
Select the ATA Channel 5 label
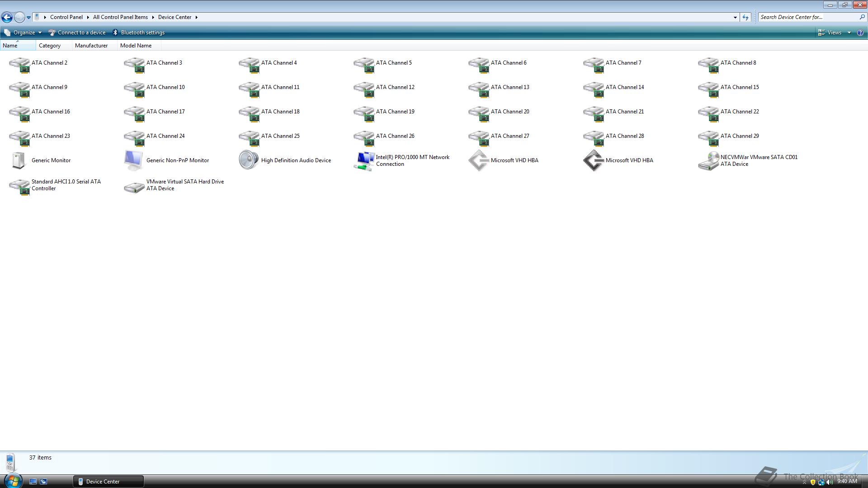[x=394, y=63]
